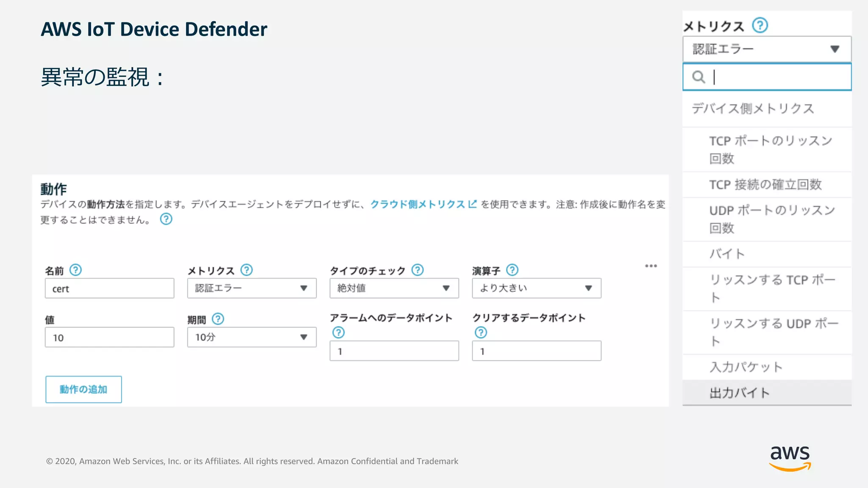Open the タイプのチェック dropdown showing 絶対値
This screenshot has height=488, width=868.
(394, 288)
